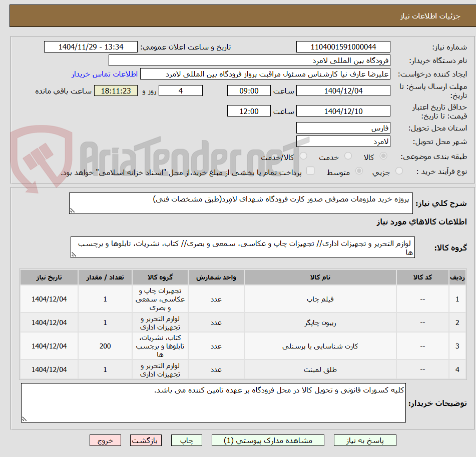Click the 18:11:23 remaining time field
The height and width of the screenshot is (457, 476).
[x=116, y=90]
